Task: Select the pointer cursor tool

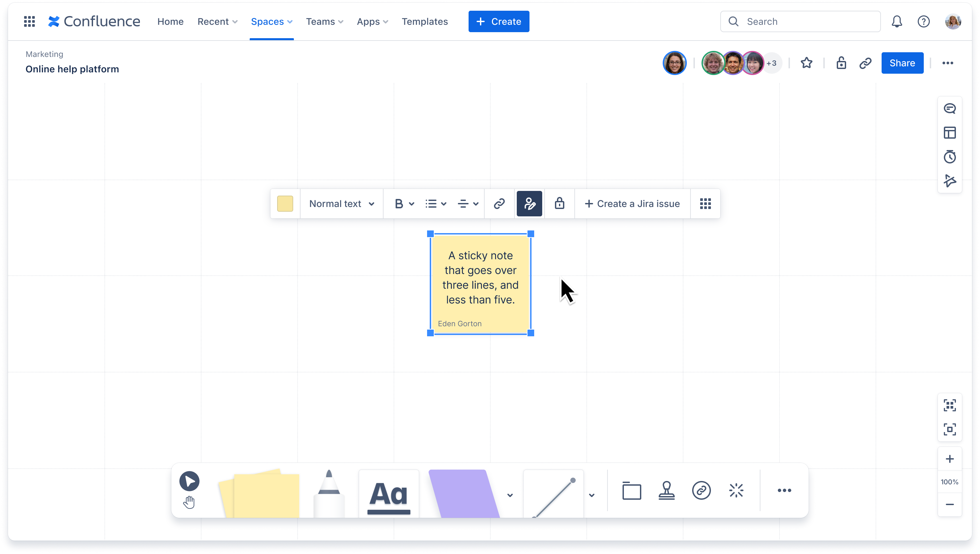Action: [189, 481]
